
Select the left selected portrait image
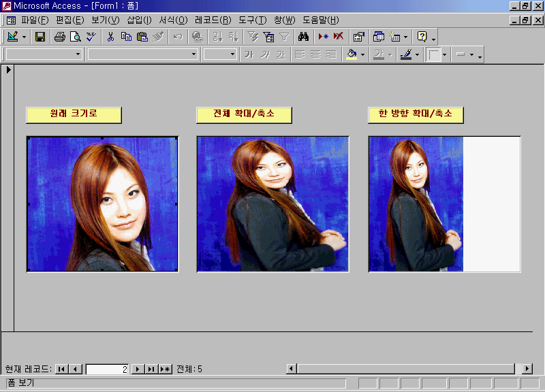point(103,204)
